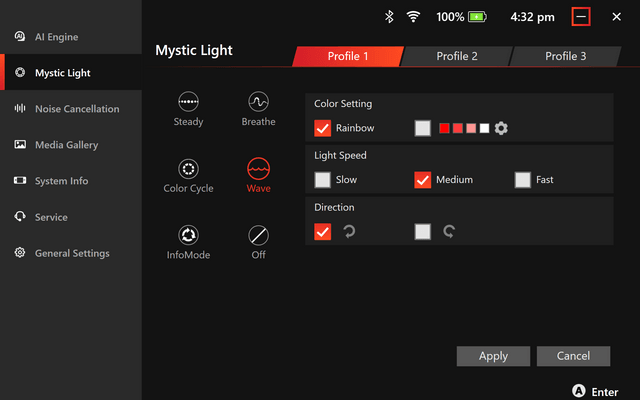The height and width of the screenshot is (400, 640).
Task: Click the General Settings gear icon
Action: pyautogui.click(x=20, y=252)
